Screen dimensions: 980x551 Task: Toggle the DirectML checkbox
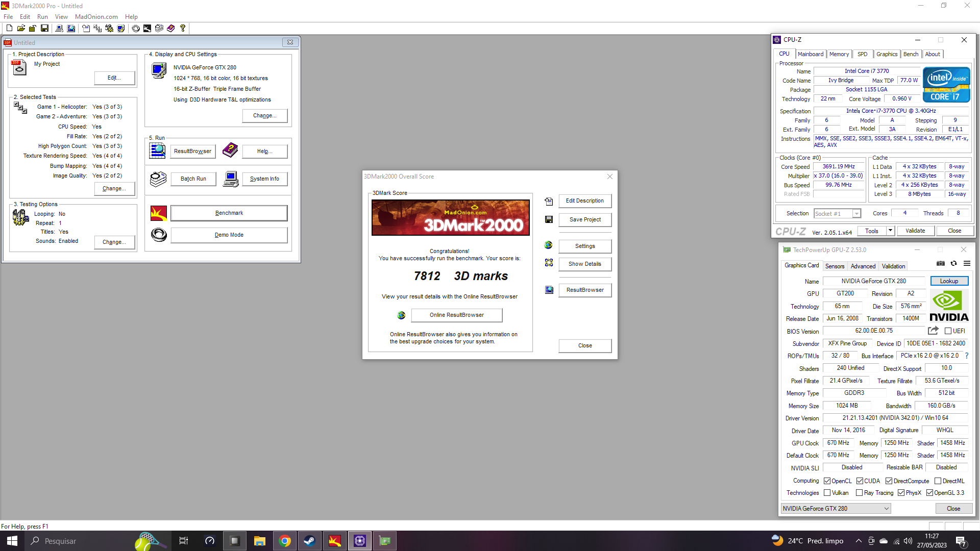pyautogui.click(x=938, y=481)
